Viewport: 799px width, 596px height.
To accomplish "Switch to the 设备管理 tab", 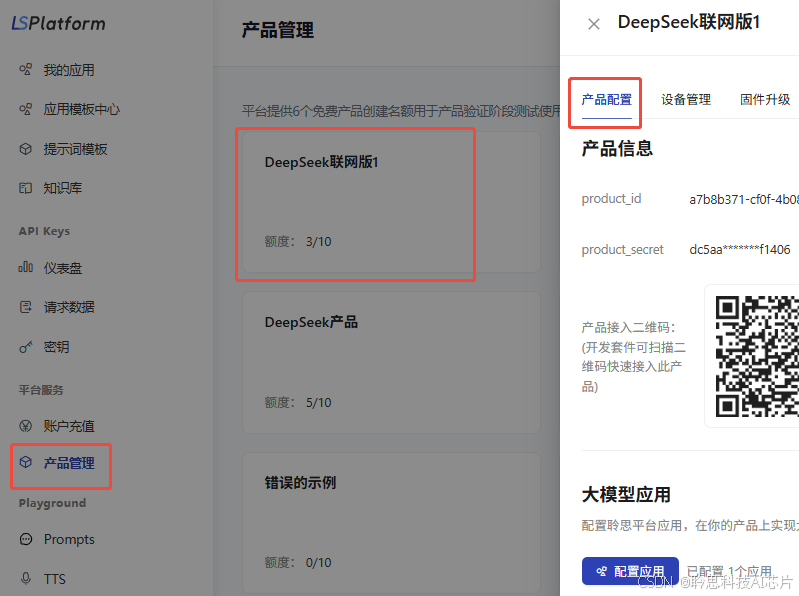I will tap(686, 99).
